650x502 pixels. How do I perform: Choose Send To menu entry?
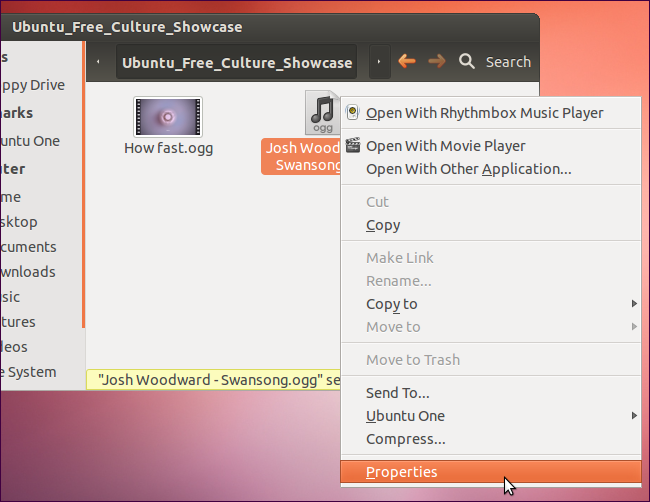click(491, 393)
